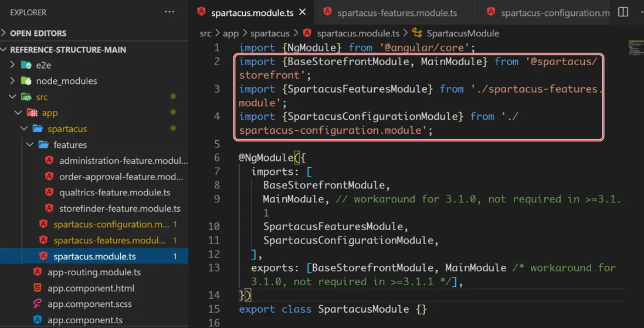Click Angular icon of app.component.ts
This screenshot has width=644, height=328.
(38, 319)
